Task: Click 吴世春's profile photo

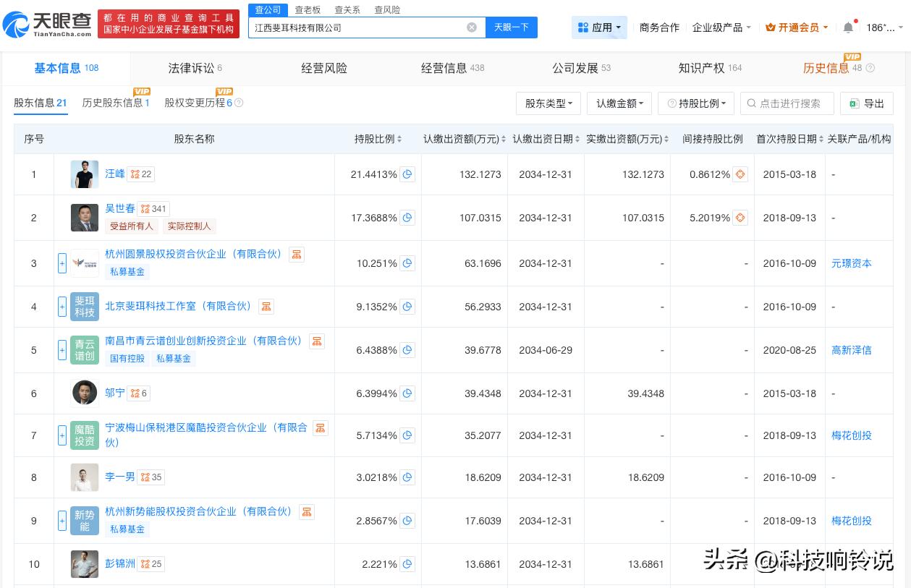Action: tap(84, 218)
